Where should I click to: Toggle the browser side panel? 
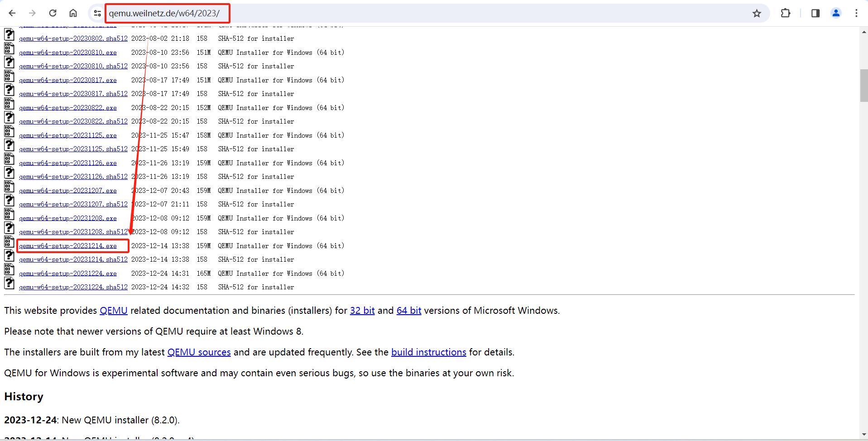(815, 13)
